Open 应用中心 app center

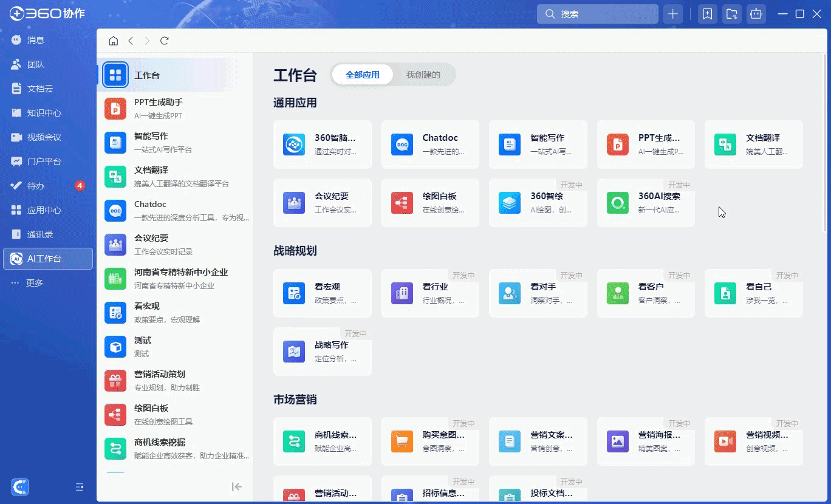[x=47, y=210]
